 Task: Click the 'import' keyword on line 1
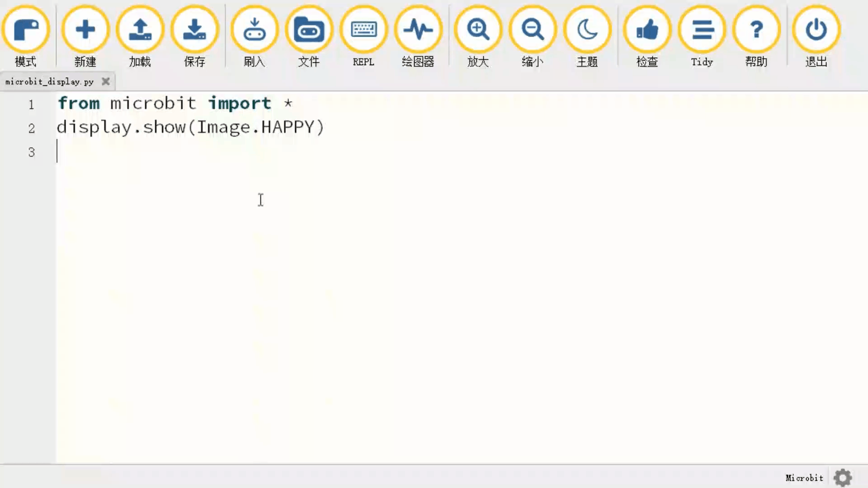(x=240, y=104)
